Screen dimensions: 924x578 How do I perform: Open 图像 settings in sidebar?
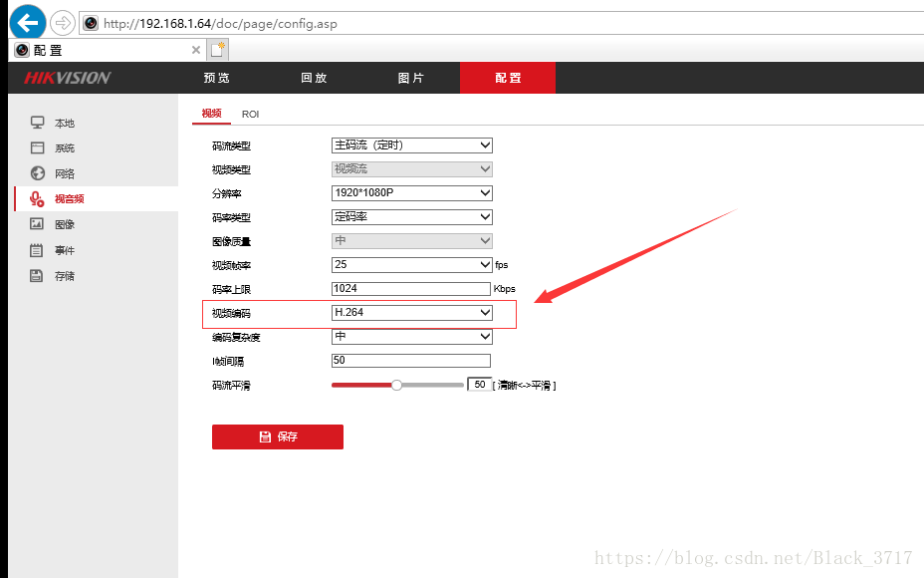click(65, 224)
